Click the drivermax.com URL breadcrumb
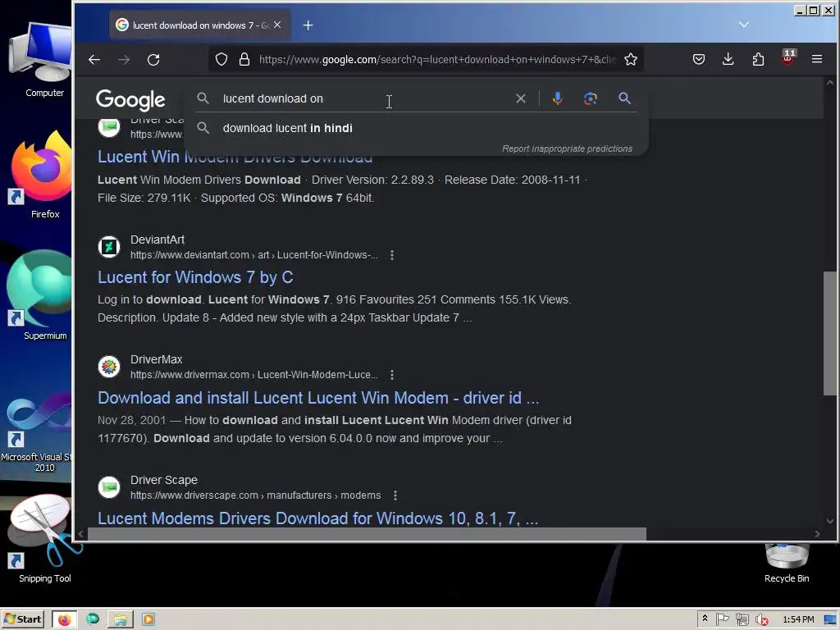The image size is (840, 630). [x=254, y=375]
